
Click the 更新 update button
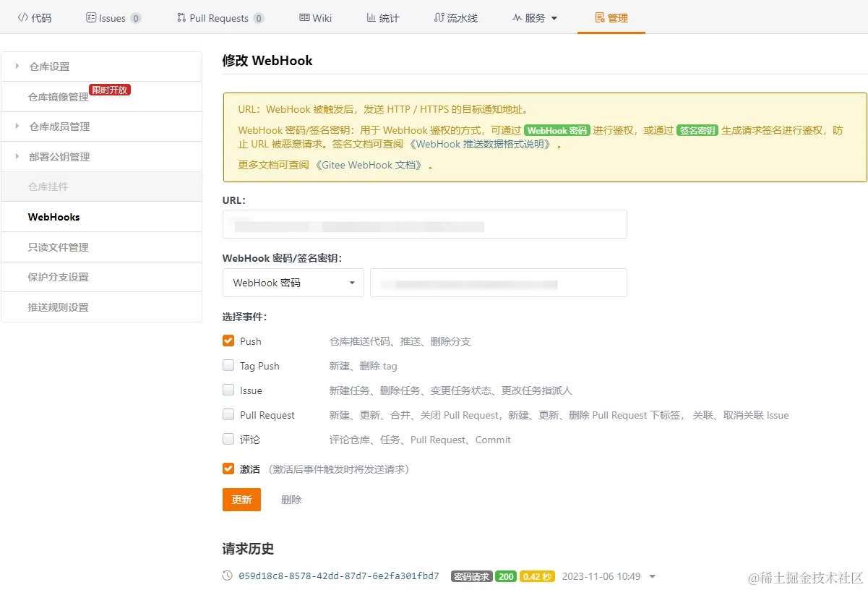click(x=241, y=499)
